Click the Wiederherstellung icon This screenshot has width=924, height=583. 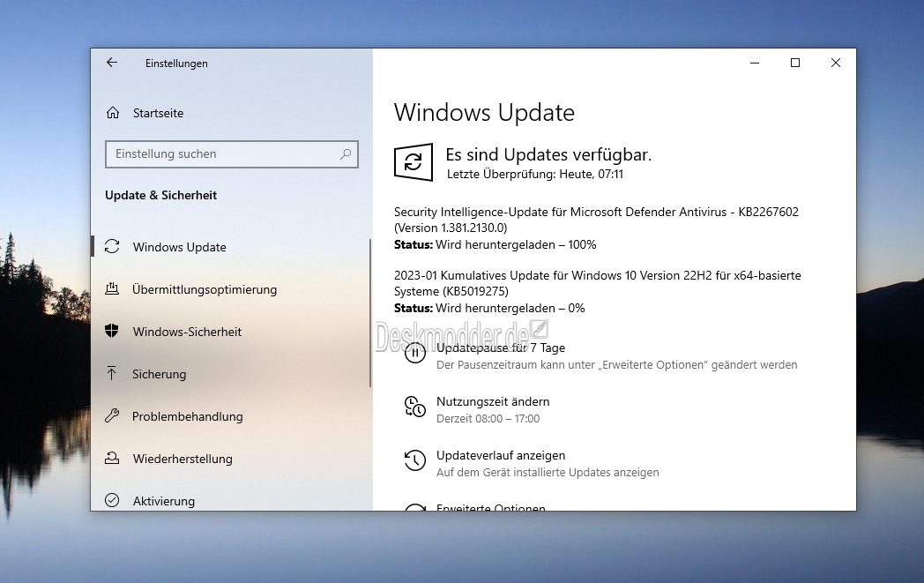pos(112,458)
